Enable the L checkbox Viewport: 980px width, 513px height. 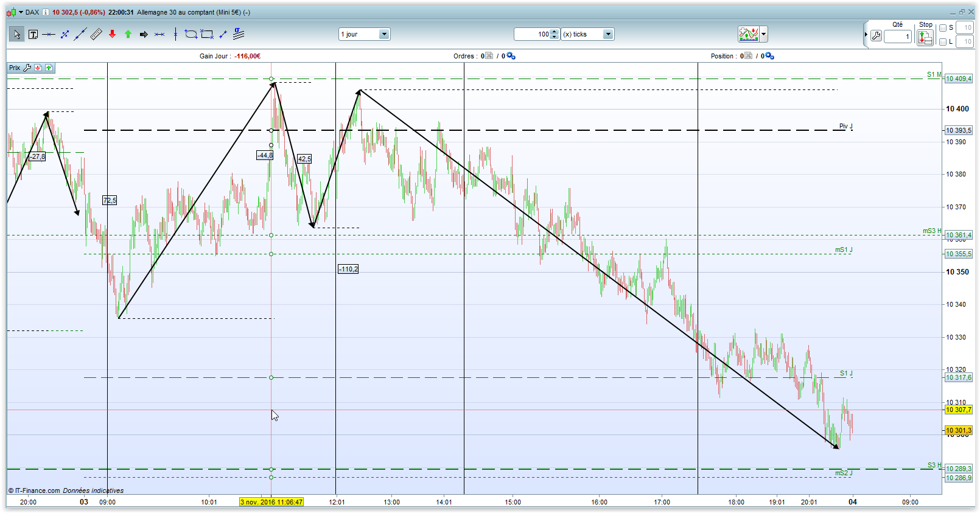tap(943, 42)
